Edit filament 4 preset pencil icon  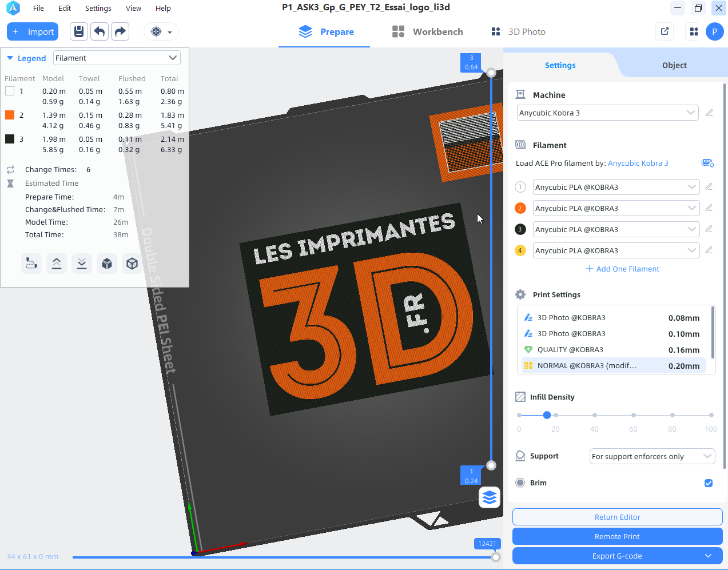[x=709, y=250]
